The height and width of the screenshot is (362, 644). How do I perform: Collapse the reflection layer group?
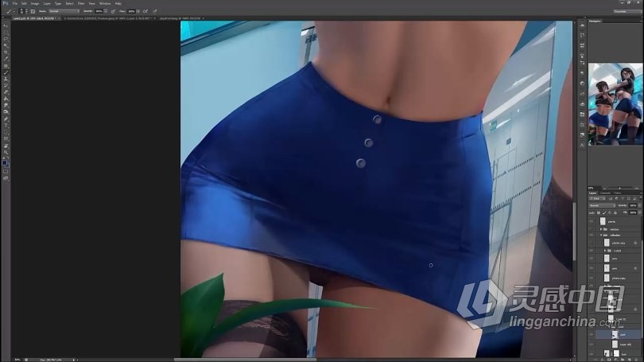tap(601, 235)
